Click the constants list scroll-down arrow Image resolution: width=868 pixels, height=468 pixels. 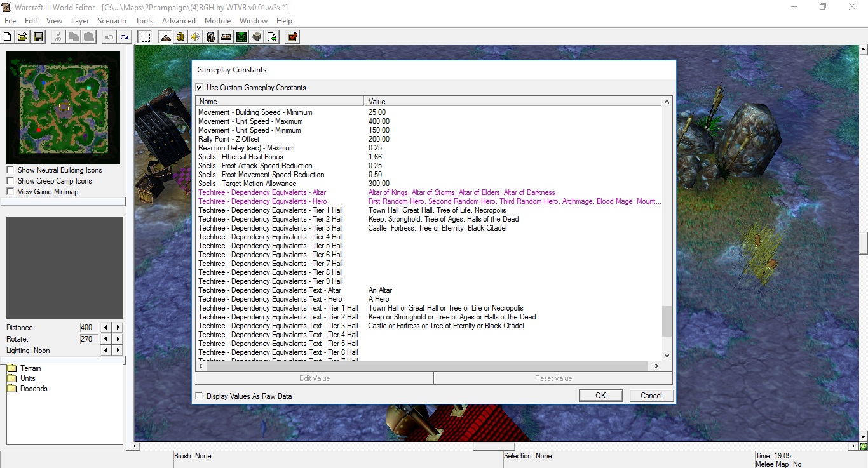pyautogui.click(x=667, y=356)
